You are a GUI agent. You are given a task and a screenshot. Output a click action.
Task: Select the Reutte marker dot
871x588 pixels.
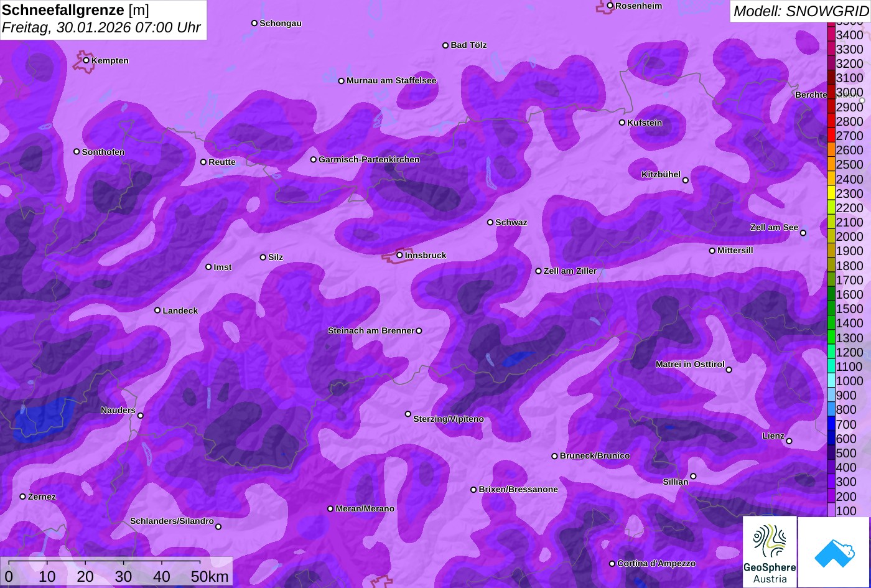tap(203, 162)
